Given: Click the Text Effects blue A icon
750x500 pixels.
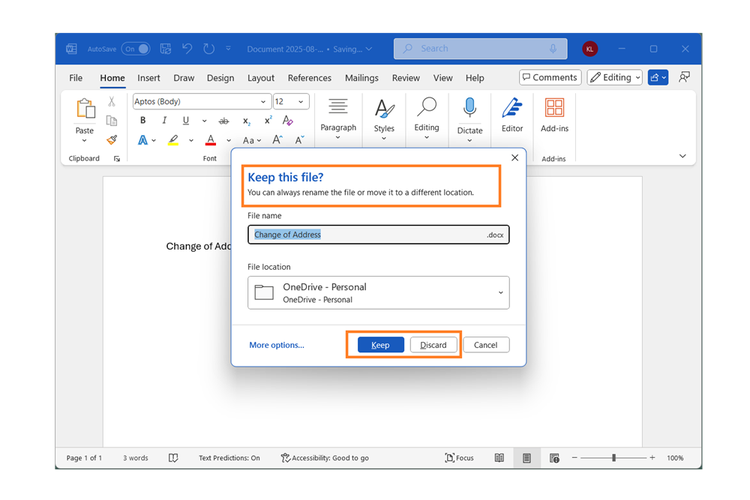Looking at the screenshot, I should [143, 140].
